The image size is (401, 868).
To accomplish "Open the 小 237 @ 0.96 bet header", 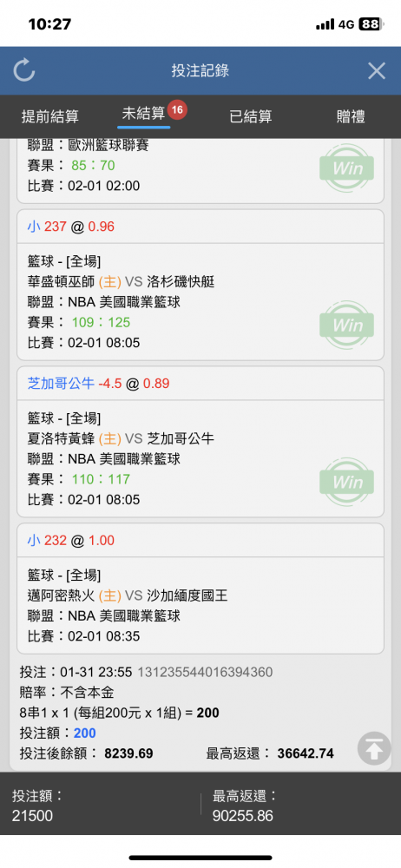I will coord(200,227).
